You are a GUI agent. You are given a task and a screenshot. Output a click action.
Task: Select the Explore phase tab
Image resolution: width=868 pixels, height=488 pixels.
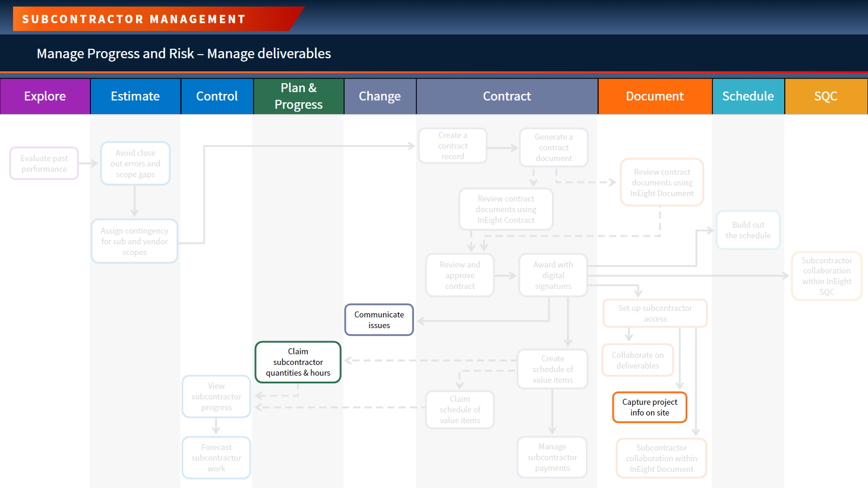(45, 96)
